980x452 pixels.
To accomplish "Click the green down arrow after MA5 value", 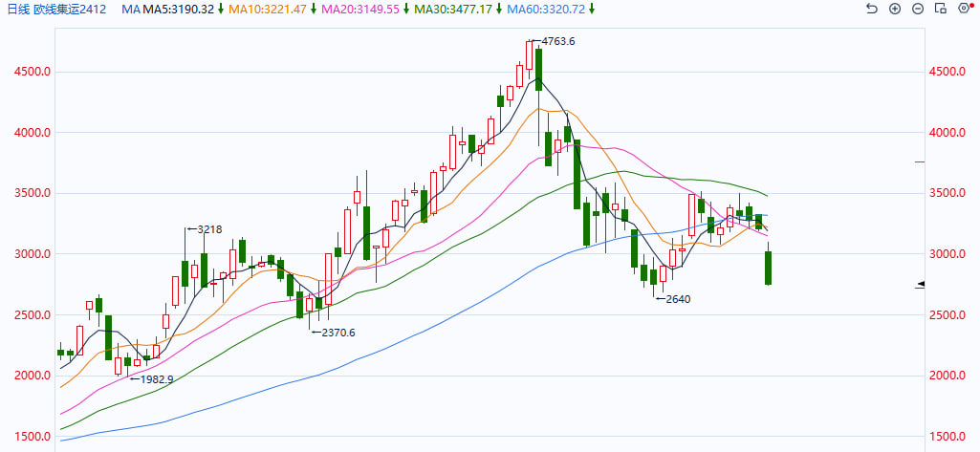I will pyautogui.click(x=221, y=9).
